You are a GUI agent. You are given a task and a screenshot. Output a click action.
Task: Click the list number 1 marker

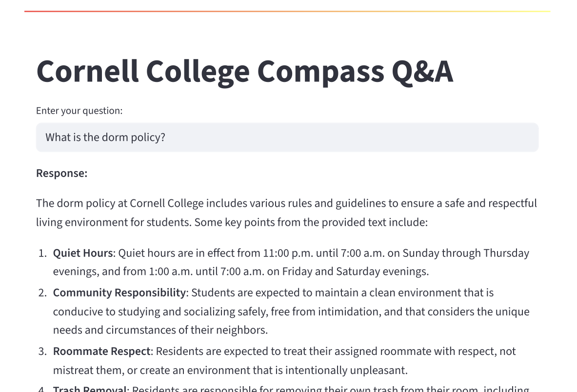(x=43, y=253)
